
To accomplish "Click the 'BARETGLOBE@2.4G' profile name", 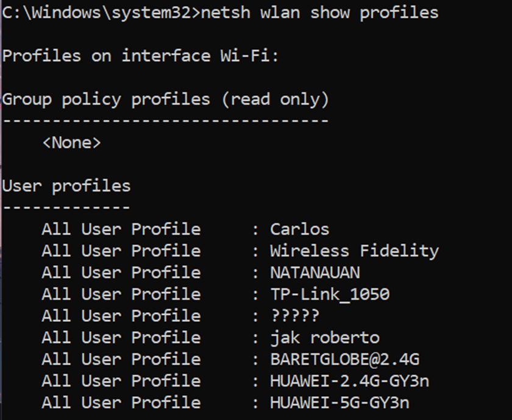I will pyautogui.click(x=345, y=359).
